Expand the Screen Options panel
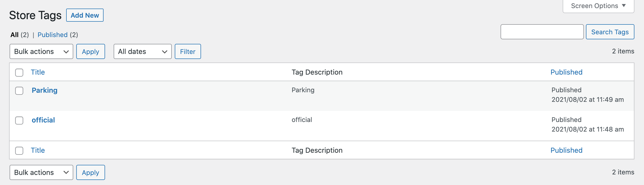 pyautogui.click(x=598, y=6)
